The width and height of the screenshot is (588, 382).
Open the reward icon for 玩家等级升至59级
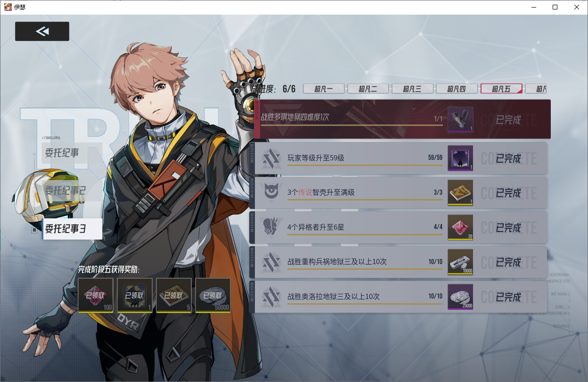pos(460,158)
